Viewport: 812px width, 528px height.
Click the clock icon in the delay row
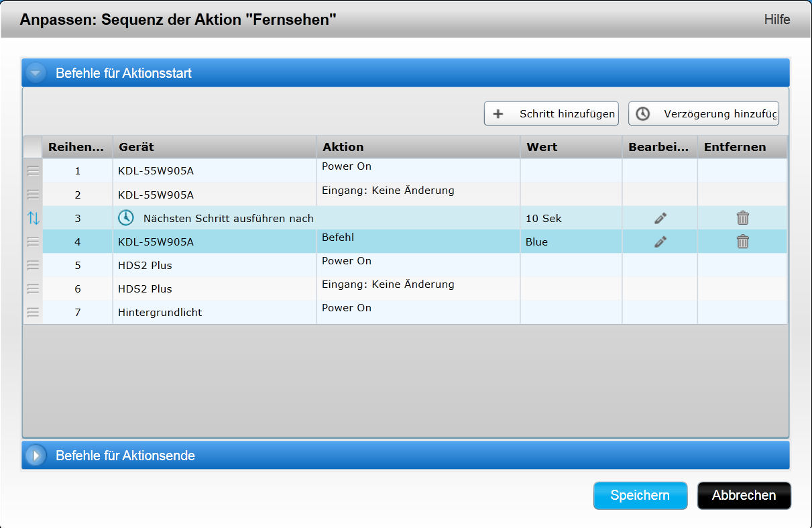click(x=126, y=218)
